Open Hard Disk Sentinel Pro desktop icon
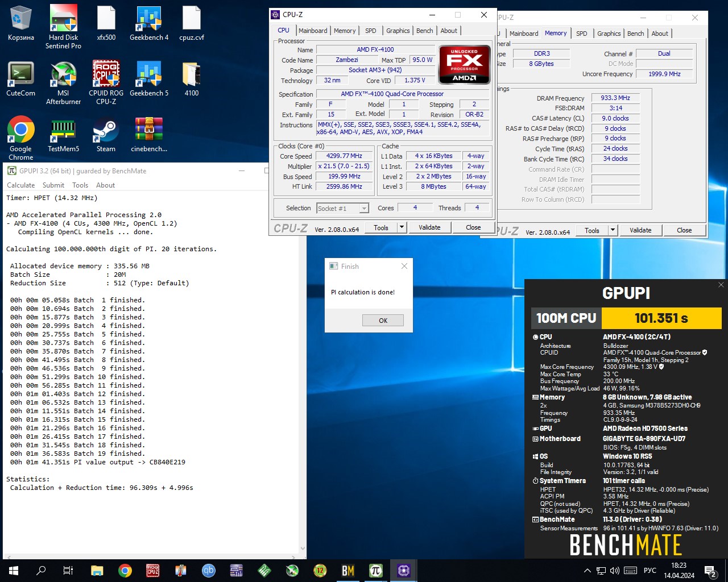This screenshot has width=728, height=582. pyautogui.click(x=63, y=27)
